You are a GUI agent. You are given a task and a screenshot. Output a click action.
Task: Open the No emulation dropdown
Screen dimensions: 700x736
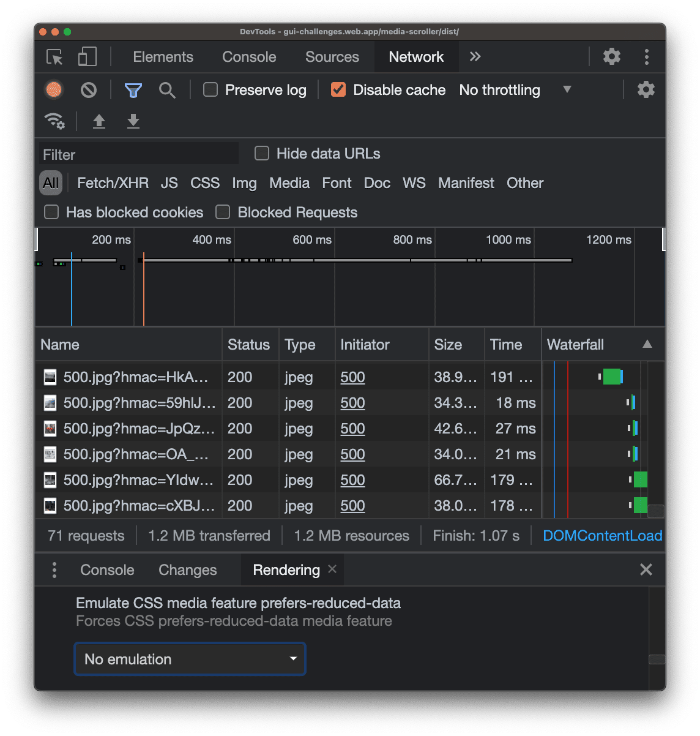[x=190, y=659]
